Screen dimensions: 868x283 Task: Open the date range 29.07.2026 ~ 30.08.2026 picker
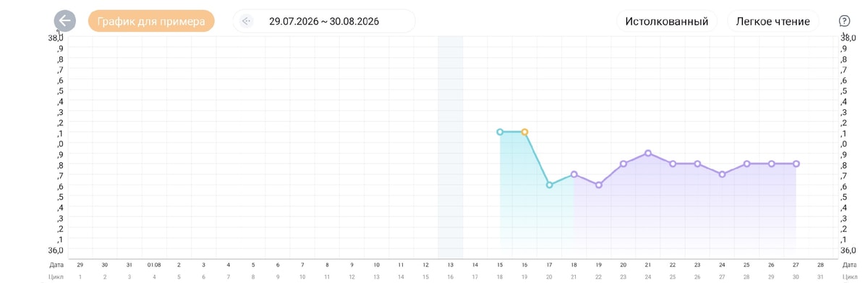pos(324,21)
